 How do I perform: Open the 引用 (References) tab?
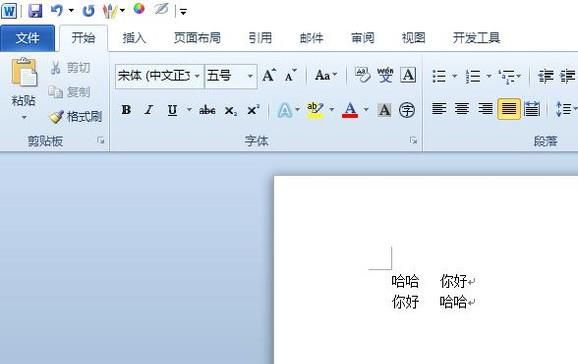(260, 38)
